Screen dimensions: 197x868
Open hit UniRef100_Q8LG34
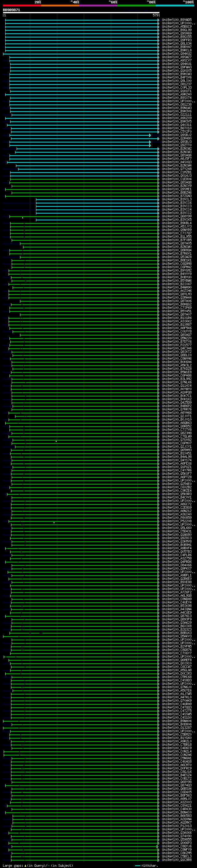click(177, 43)
